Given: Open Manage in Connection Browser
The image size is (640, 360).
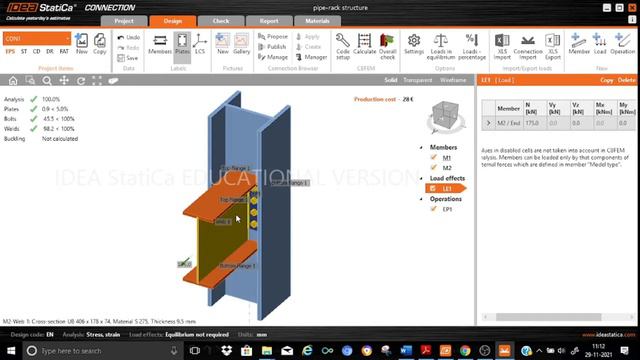Looking at the screenshot, I should point(273,57).
